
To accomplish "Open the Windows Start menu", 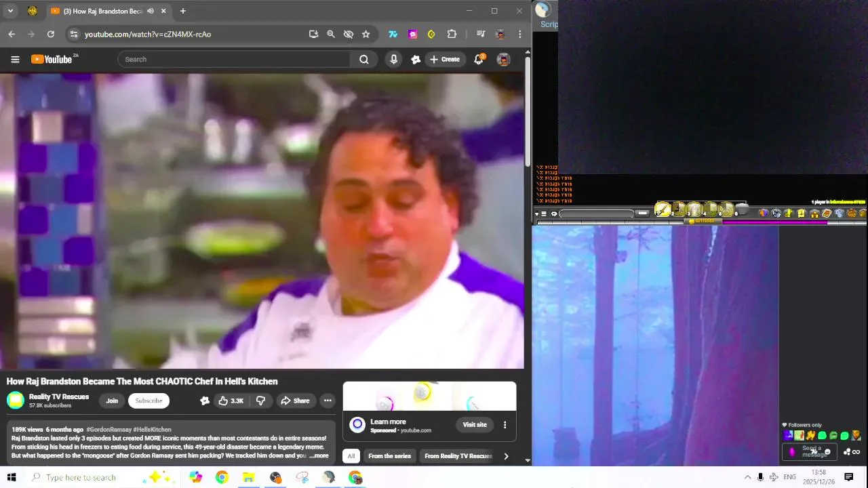I will [x=12, y=477].
